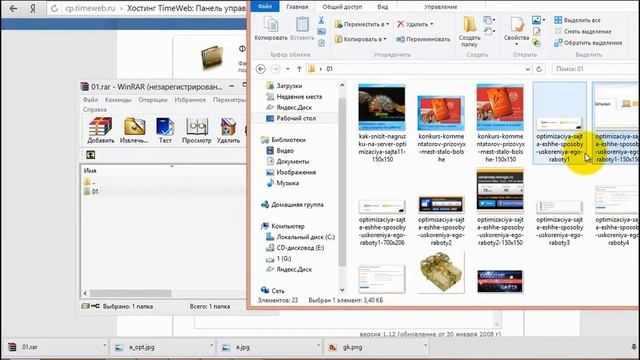
Task: Click the browser back arrow
Action: (13, 8)
